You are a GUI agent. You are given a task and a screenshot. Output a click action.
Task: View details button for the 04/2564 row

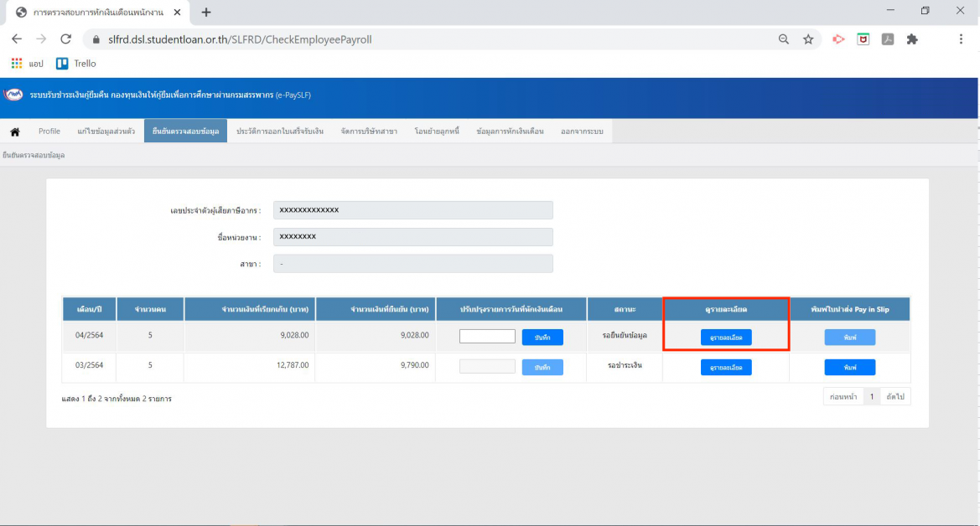click(726, 338)
